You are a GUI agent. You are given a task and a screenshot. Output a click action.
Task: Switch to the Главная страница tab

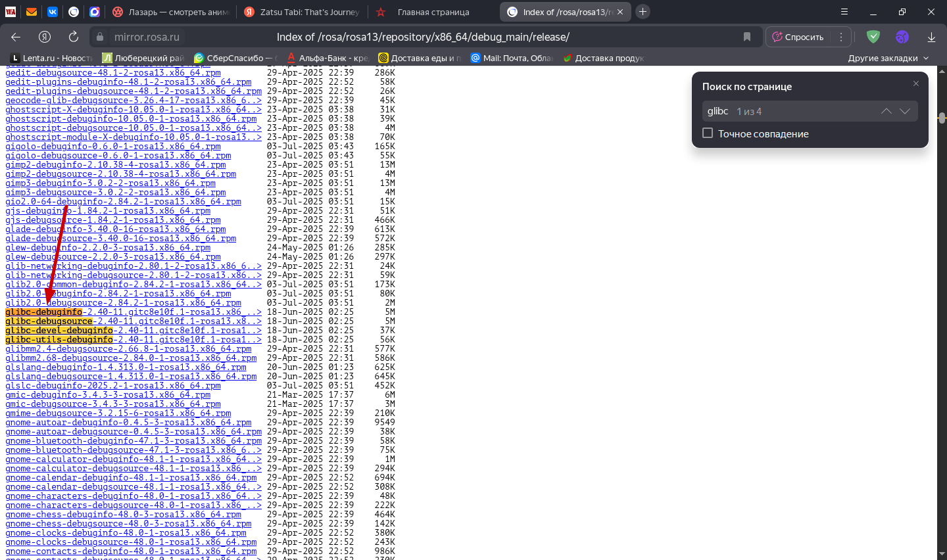[433, 12]
